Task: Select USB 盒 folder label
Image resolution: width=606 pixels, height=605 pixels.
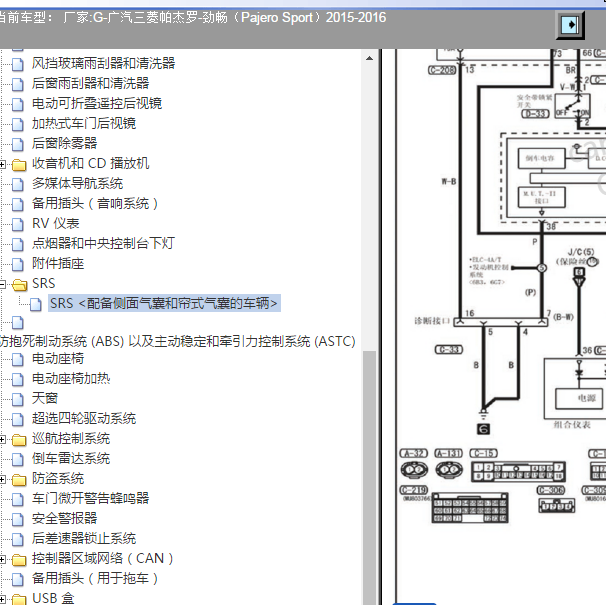Action: pyautogui.click(x=53, y=599)
